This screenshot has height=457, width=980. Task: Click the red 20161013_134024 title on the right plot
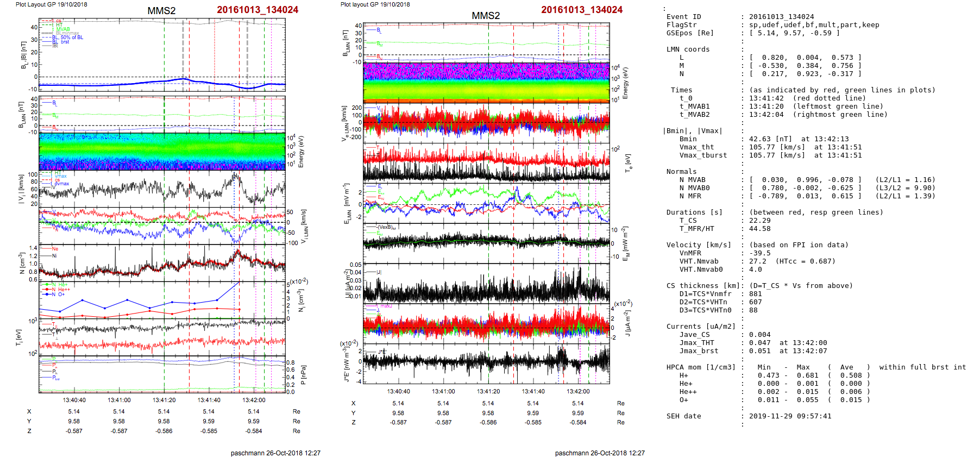(x=581, y=10)
